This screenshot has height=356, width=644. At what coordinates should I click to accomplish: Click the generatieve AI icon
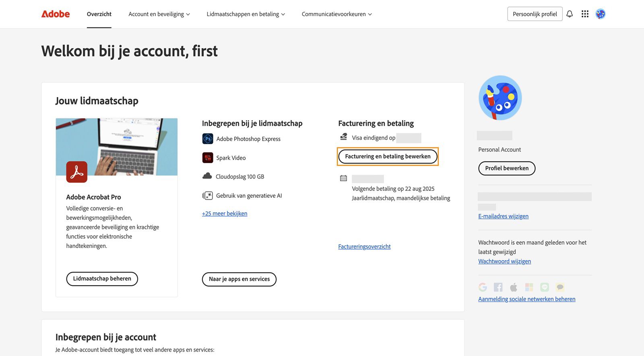207,196
